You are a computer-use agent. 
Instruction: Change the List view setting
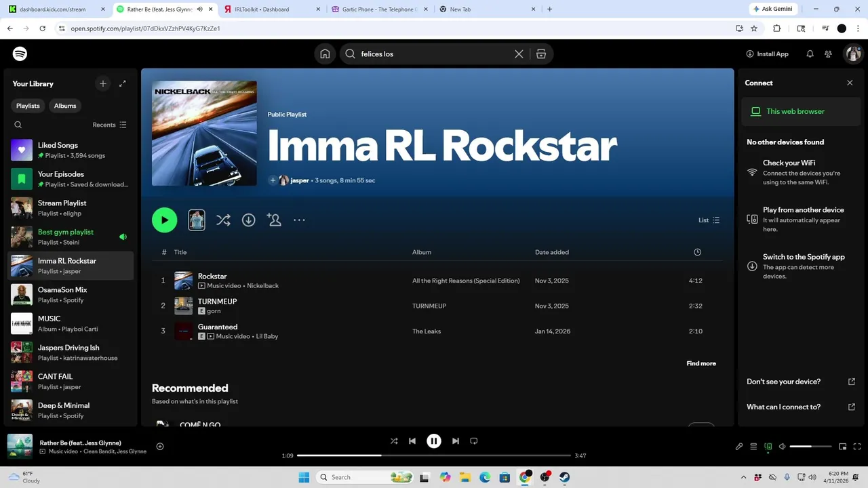(709, 220)
